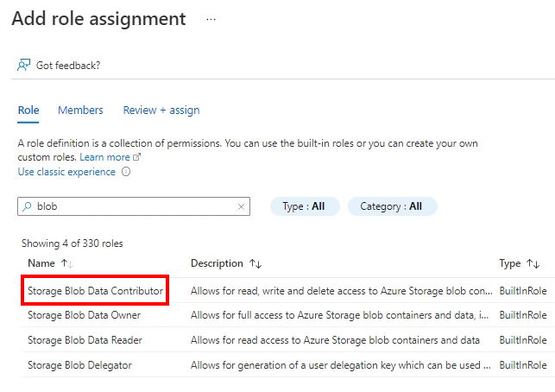Open the Learn more link
This screenshot has height=392, width=555.
(104, 157)
